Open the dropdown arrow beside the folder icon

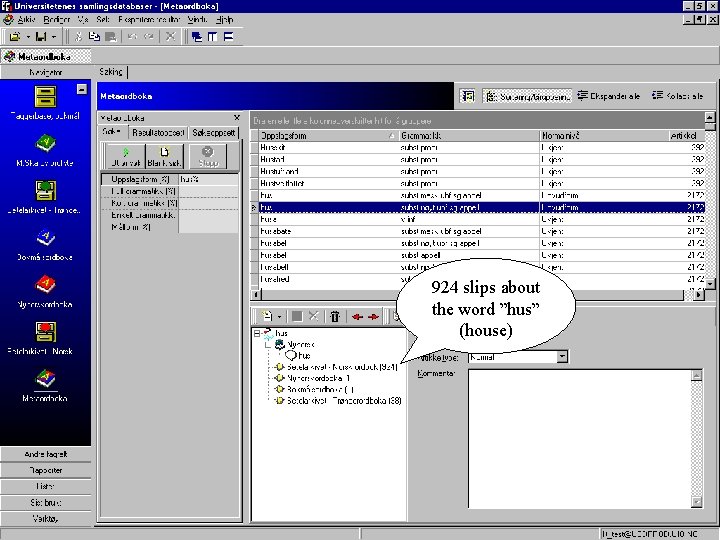(x=28, y=36)
